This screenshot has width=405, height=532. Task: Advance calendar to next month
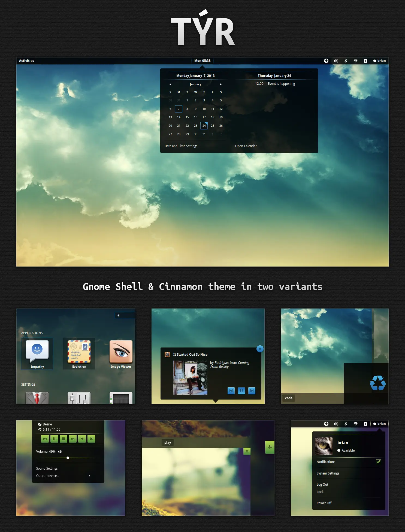pyautogui.click(x=221, y=84)
